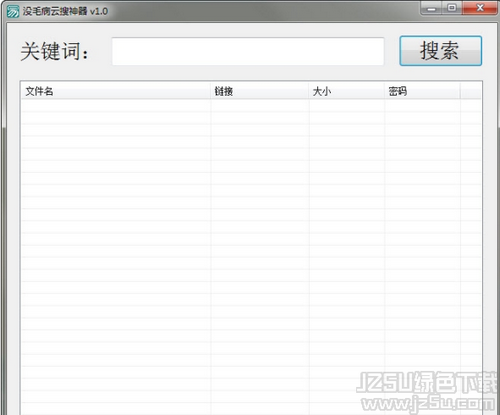Sort by the 密码 column header

422,91
